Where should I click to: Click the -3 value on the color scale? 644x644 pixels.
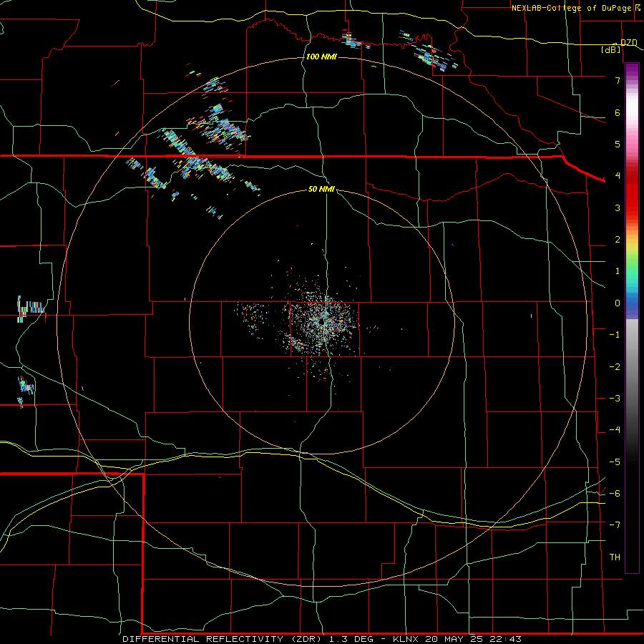(615, 399)
